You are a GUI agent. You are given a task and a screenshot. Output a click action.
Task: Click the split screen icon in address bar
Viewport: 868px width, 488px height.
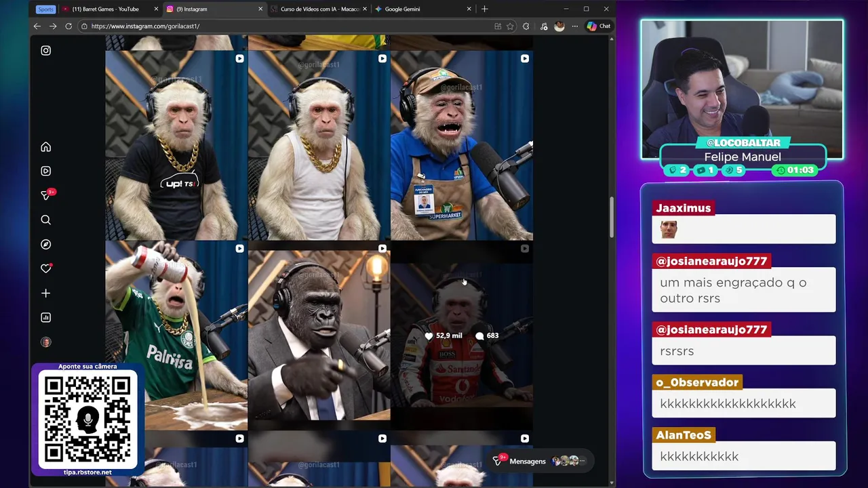(x=498, y=26)
